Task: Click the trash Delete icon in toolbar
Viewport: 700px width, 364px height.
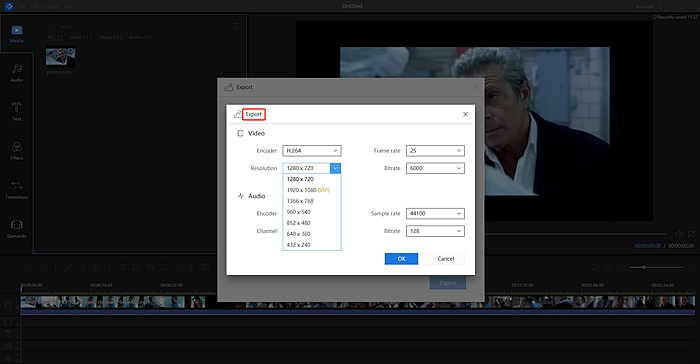Action: click(x=96, y=267)
